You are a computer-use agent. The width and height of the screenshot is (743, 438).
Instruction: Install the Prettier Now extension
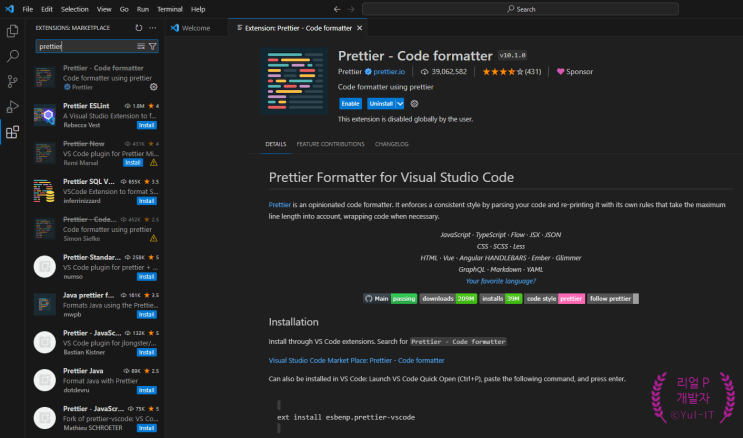click(x=133, y=163)
